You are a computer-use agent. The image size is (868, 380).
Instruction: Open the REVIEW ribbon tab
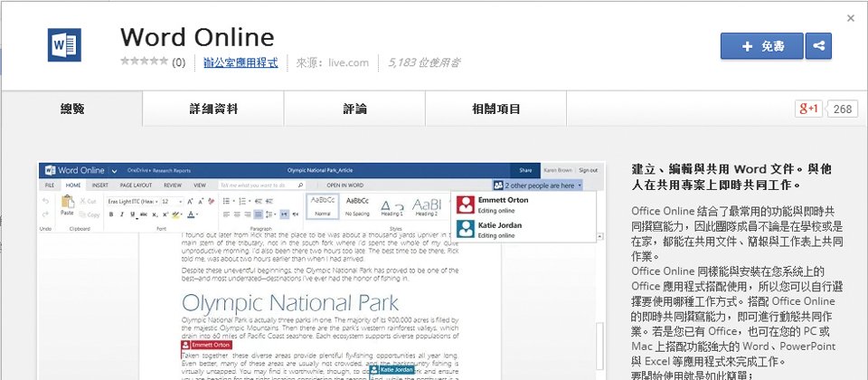click(x=173, y=185)
